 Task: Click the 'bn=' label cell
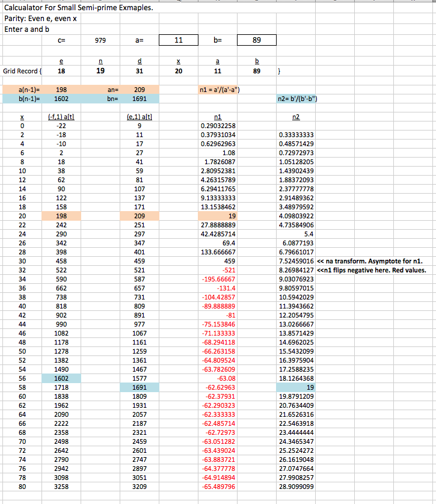click(x=100, y=99)
